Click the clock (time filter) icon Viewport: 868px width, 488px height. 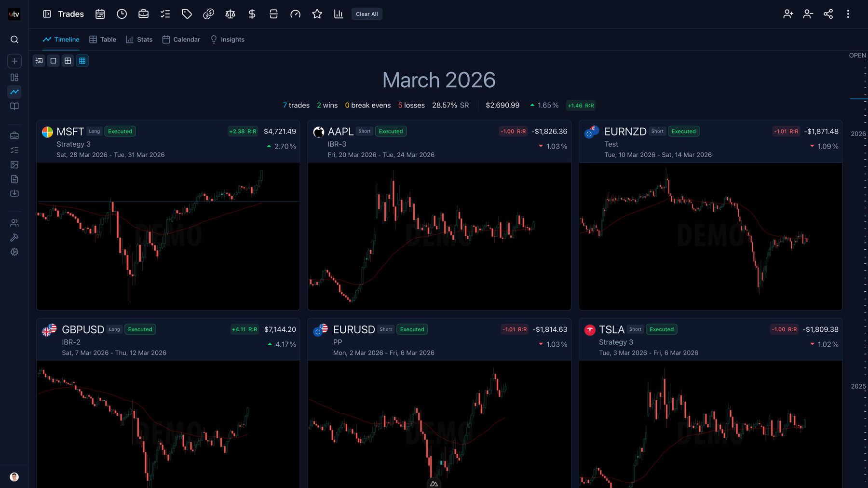point(122,14)
